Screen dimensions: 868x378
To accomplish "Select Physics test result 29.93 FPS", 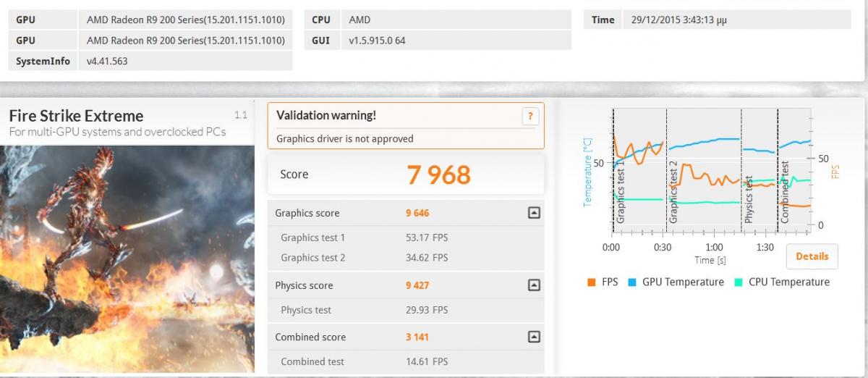I will click(427, 310).
